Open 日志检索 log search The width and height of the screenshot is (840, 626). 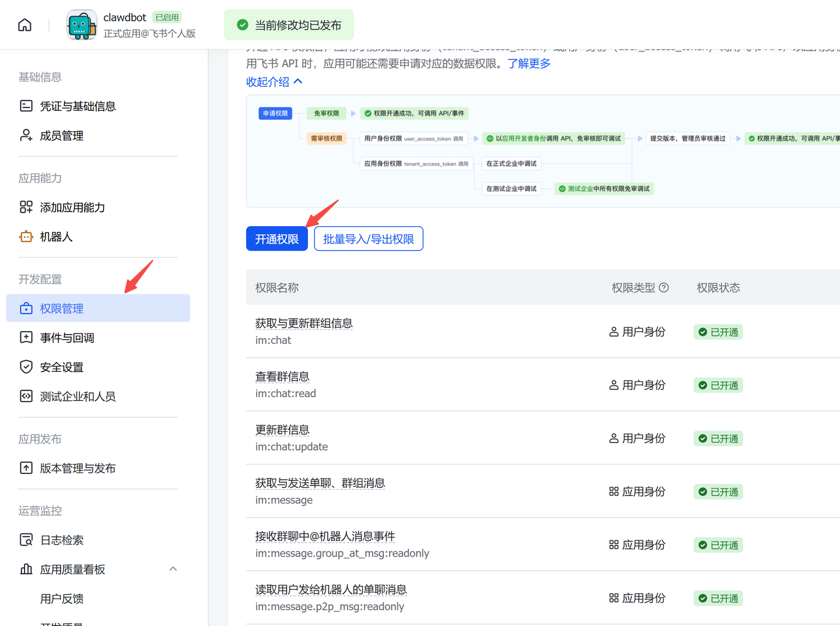click(61, 540)
